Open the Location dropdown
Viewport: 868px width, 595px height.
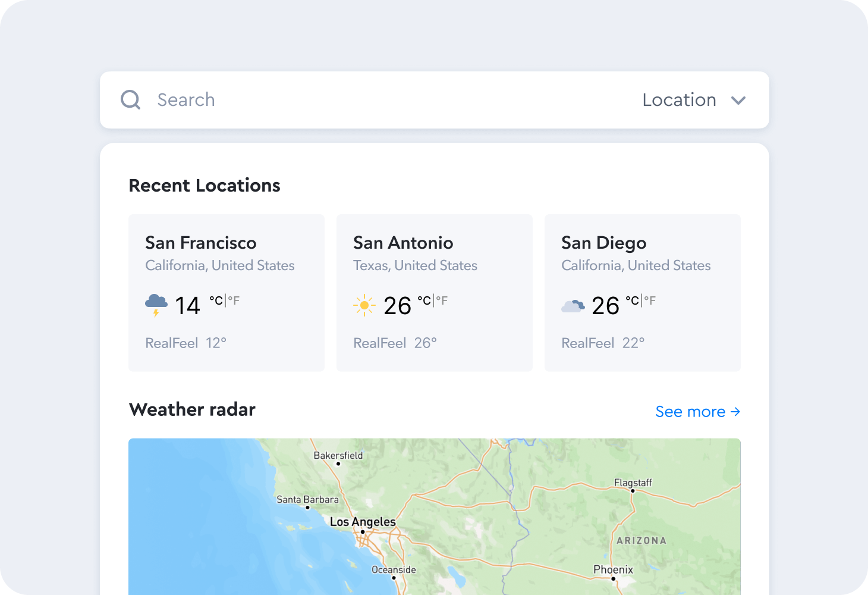tap(679, 100)
